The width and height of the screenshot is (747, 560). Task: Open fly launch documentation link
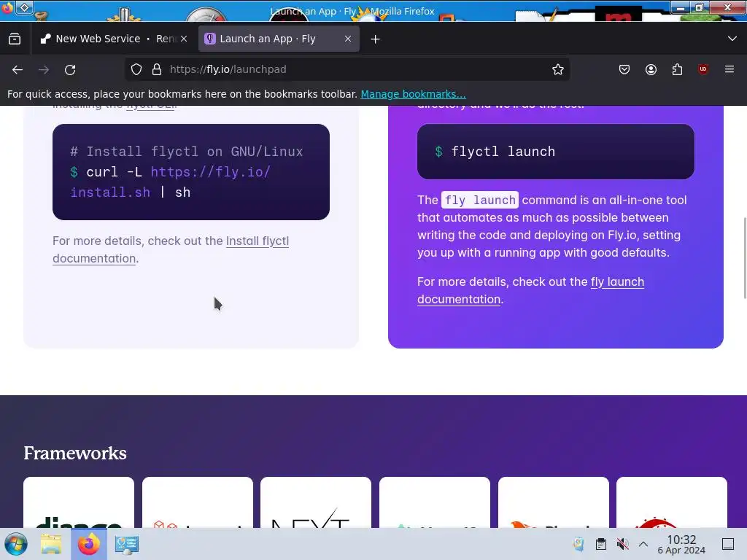coord(531,290)
